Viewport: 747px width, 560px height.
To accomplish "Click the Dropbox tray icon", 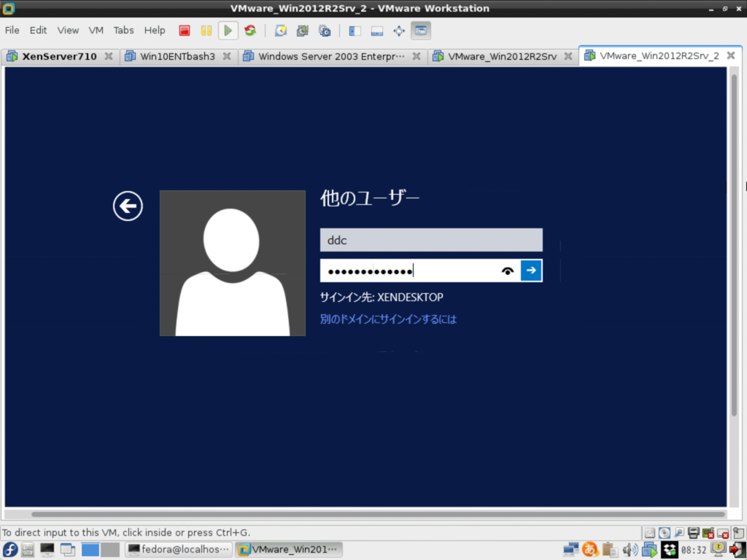I will point(670,550).
